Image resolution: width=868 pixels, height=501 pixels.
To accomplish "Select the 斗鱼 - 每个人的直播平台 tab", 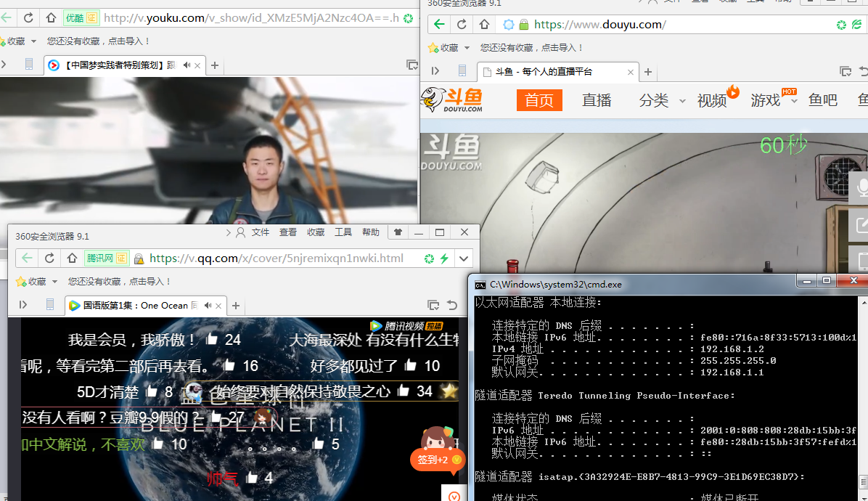I will (x=557, y=72).
